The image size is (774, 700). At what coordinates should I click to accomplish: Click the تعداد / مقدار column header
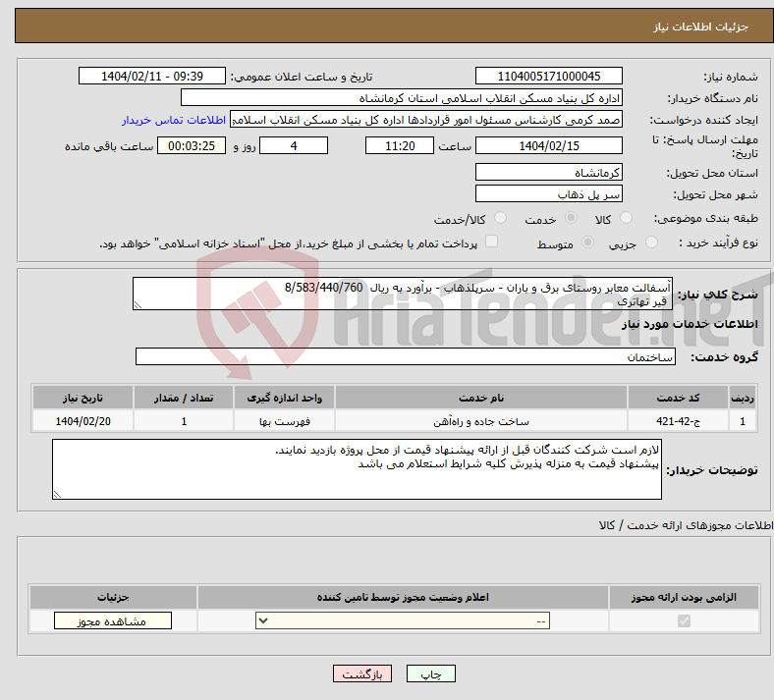click(184, 398)
